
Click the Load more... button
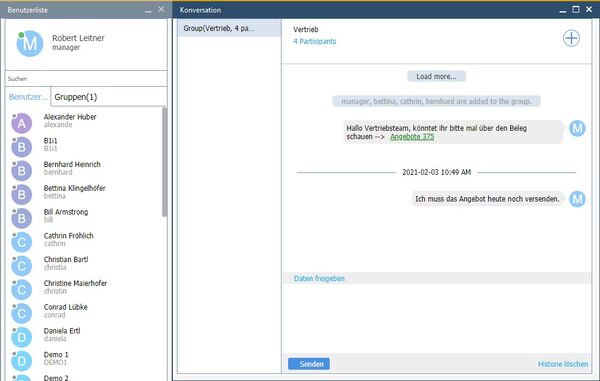tap(436, 76)
